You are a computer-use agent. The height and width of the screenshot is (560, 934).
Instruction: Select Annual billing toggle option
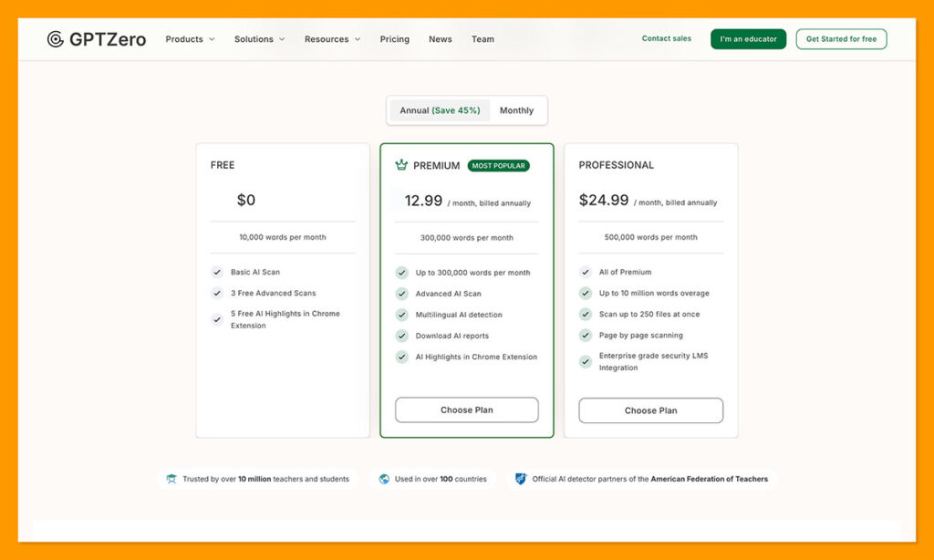[440, 110]
